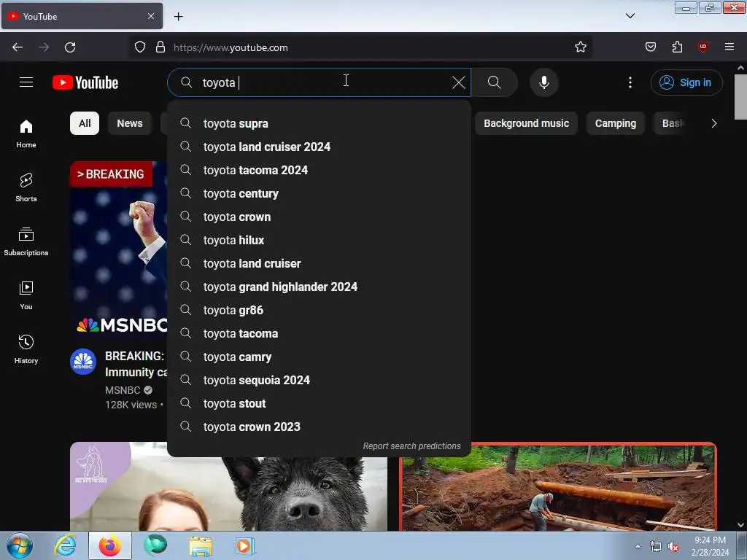This screenshot has width=747, height=560.
Task: Click the YouTube logo
Action: click(85, 82)
